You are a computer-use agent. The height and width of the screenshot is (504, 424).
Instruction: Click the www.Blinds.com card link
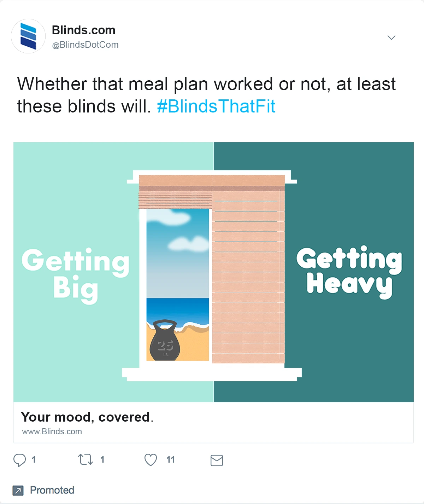point(52,431)
